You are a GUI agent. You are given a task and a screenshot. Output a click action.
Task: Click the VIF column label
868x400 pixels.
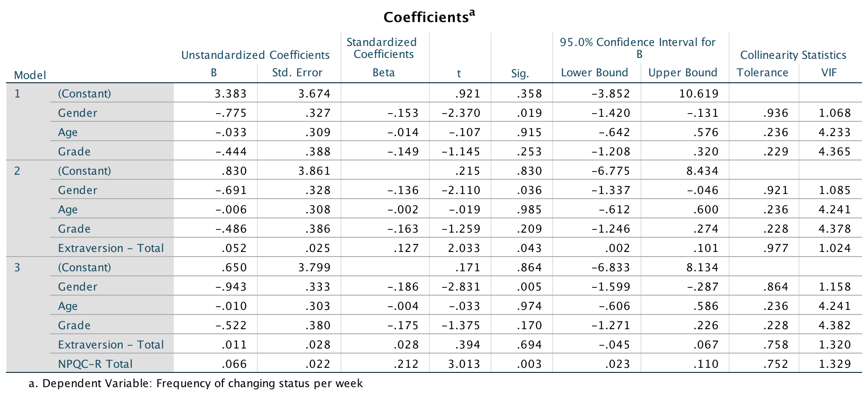pos(829,73)
